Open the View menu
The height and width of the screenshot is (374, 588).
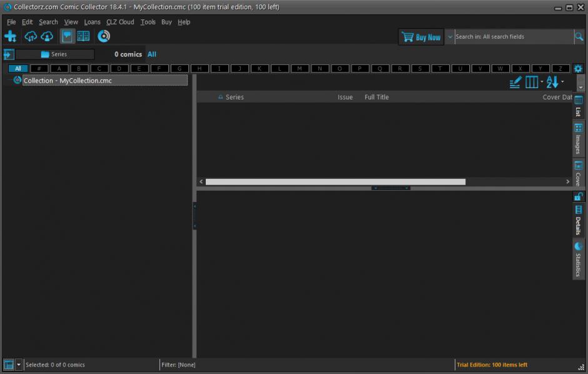(71, 22)
